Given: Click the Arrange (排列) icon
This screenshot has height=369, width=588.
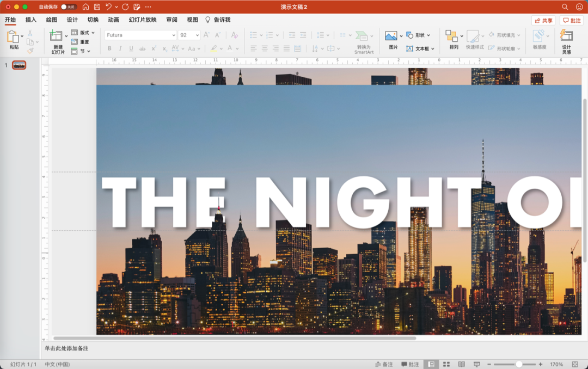Looking at the screenshot, I should pos(451,36).
